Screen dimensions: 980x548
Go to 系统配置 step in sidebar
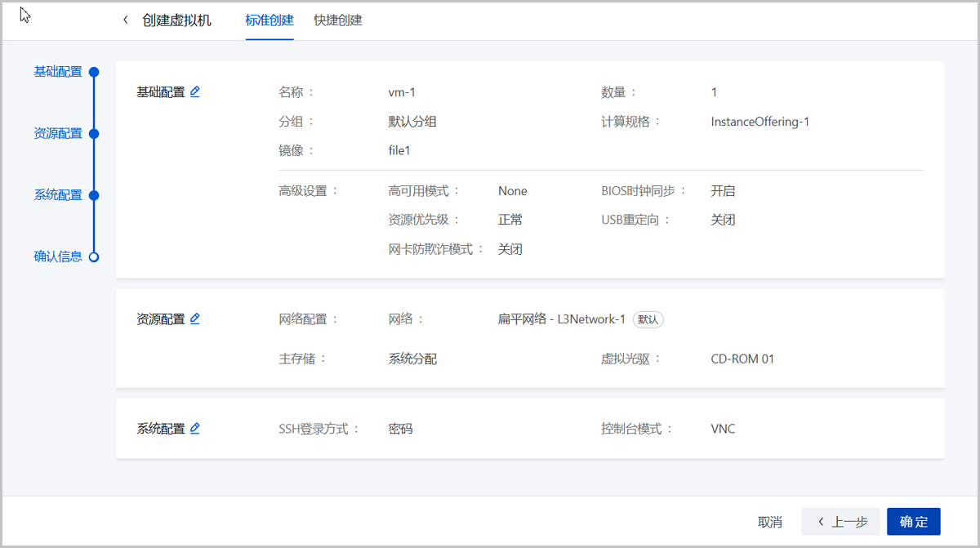click(58, 195)
